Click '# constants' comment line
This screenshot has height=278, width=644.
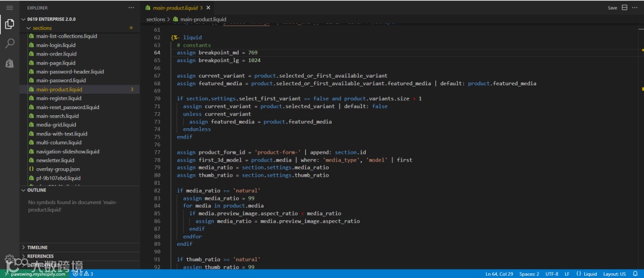point(194,45)
